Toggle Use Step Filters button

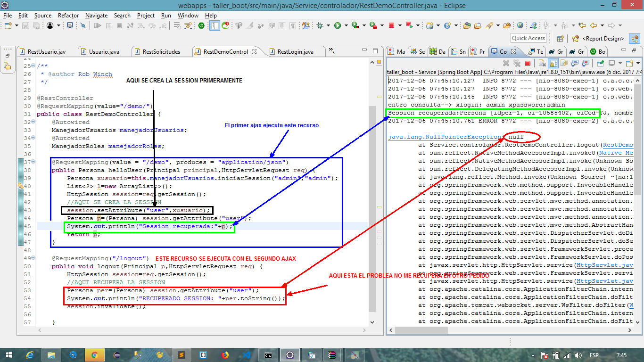188,25
